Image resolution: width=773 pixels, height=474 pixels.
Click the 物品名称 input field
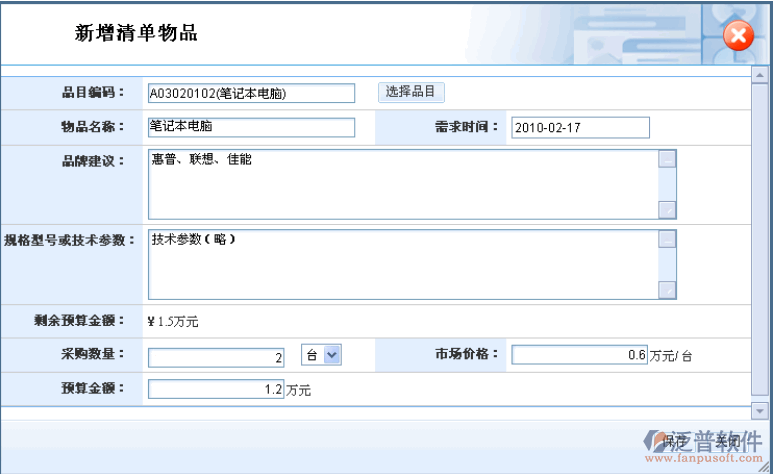[251, 127]
